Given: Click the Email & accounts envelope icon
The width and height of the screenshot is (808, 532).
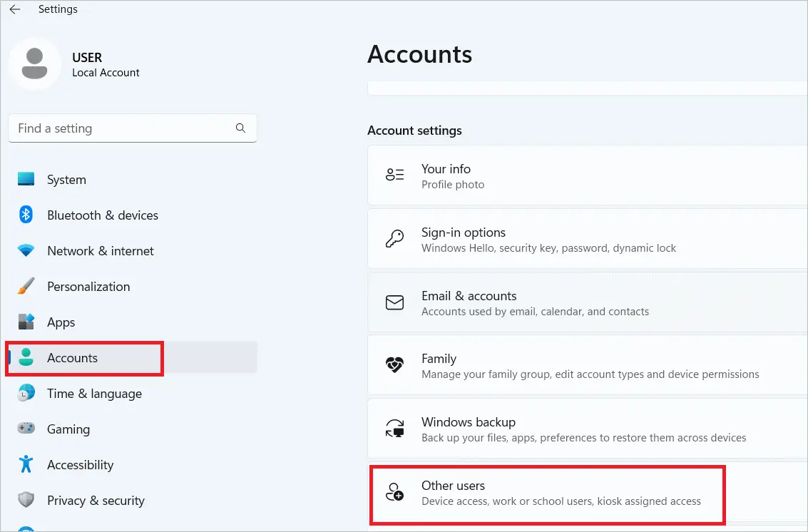Looking at the screenshot, I should 394,302.
